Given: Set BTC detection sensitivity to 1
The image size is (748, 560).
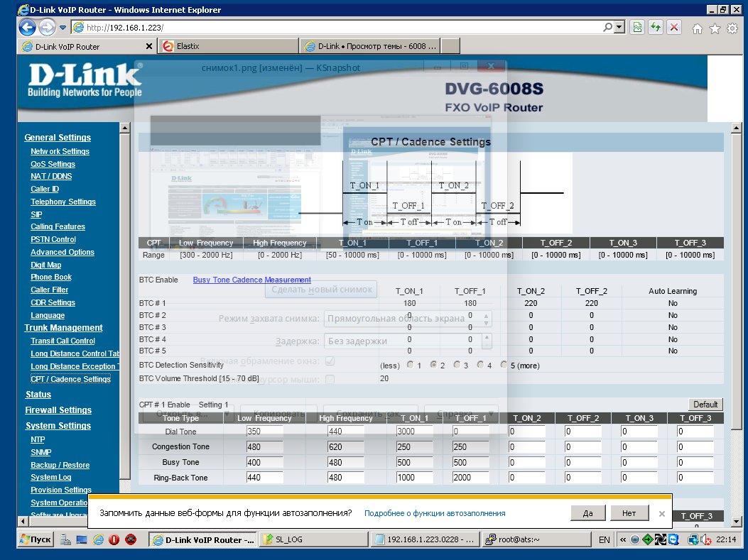Looking at the screenshot, I should tap(411, 365).
